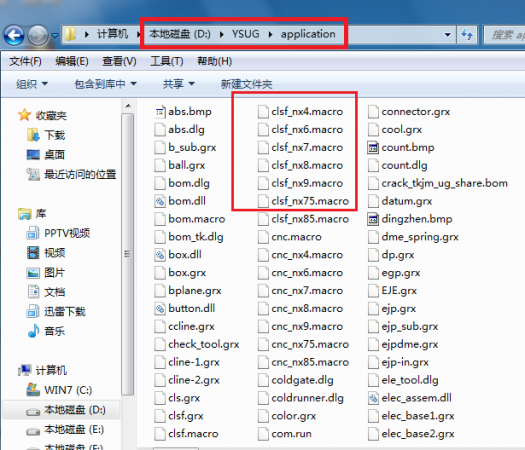Open the 音乐 library icon
The width and height of the screenshot is (525, 450).
(x=33, y=331)
